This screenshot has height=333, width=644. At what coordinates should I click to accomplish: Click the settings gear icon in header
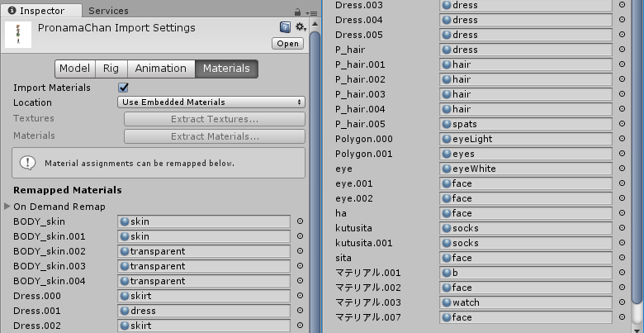[300, 28]
